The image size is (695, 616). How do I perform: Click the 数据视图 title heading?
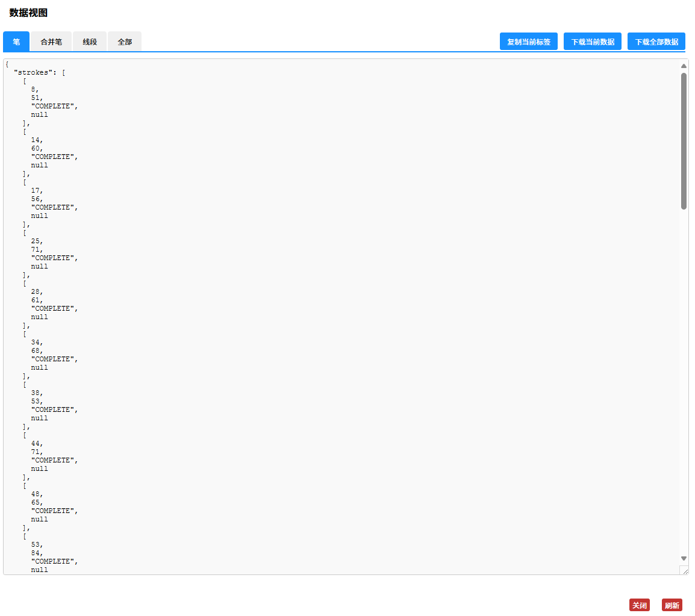pos(28,13)
